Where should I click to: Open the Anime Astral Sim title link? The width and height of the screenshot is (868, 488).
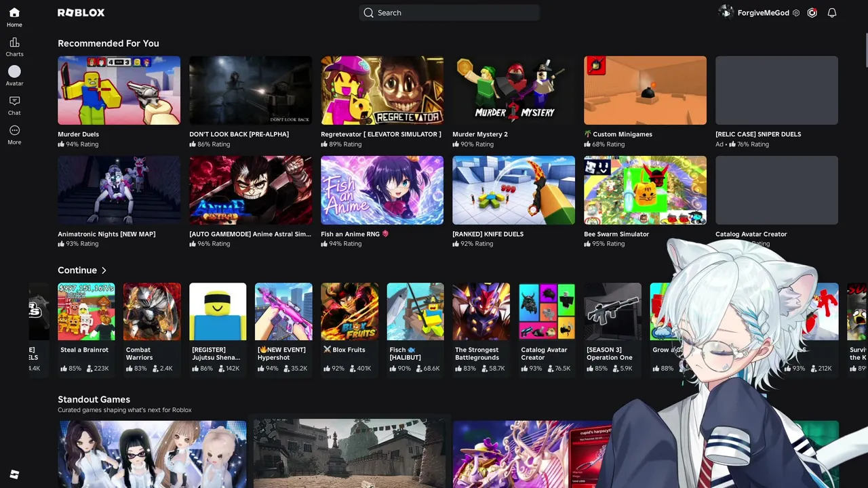(x=250, y=234)
